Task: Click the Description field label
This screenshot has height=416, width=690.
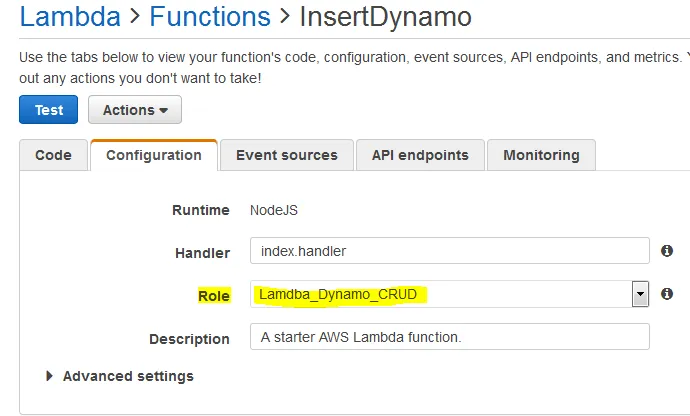Action: tap(190, 339)
